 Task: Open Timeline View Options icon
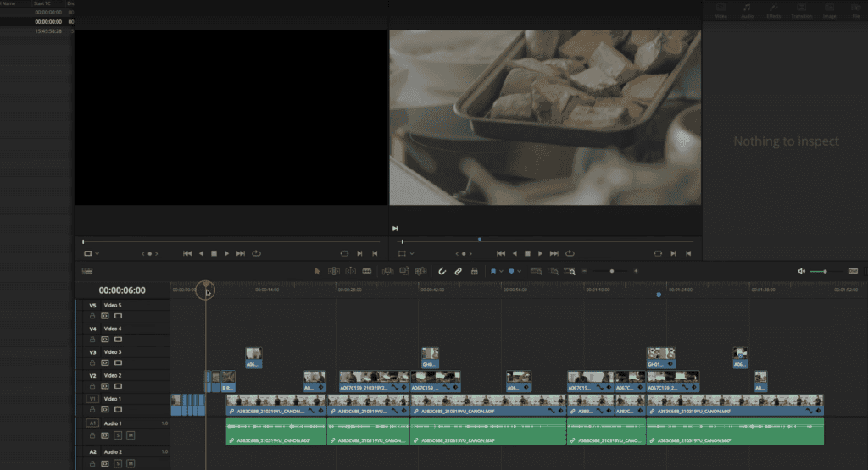point(87,271)
